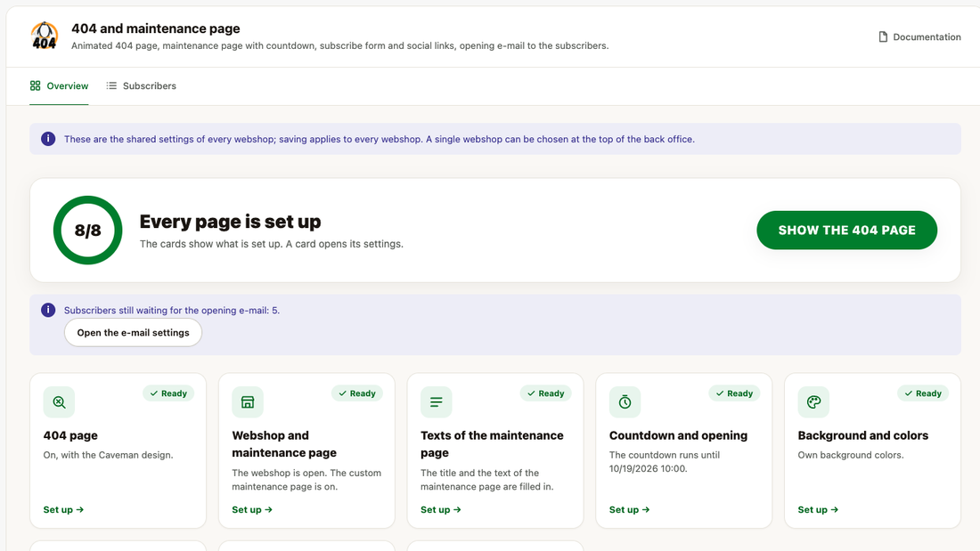
Task: Click Set up on Countdown and opening card
Action: click(x=629, y=510)
